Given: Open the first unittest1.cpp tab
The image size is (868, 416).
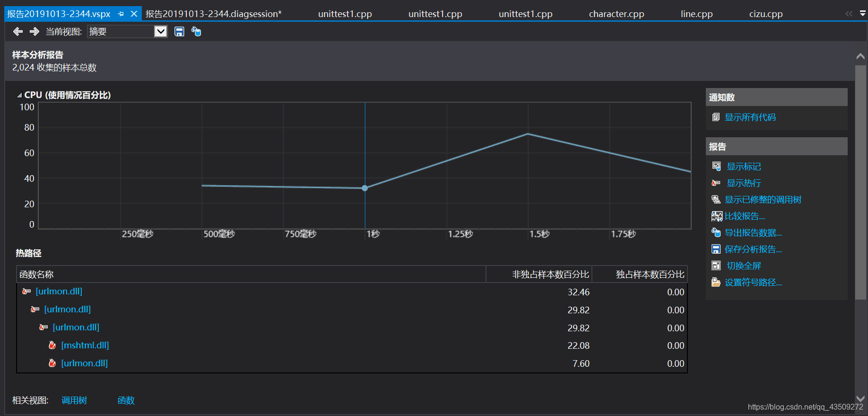Looking at the screenshot, I should (345, 14).
